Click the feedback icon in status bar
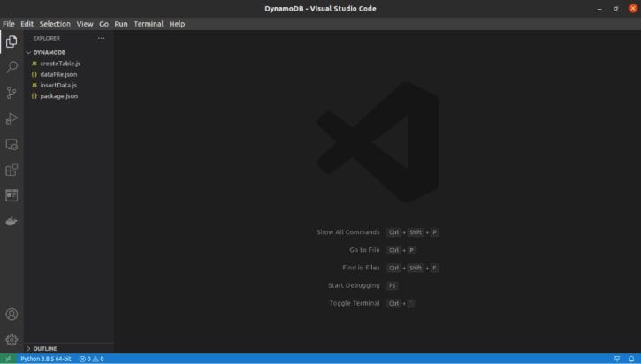641x364 pixels. [616, 359]
